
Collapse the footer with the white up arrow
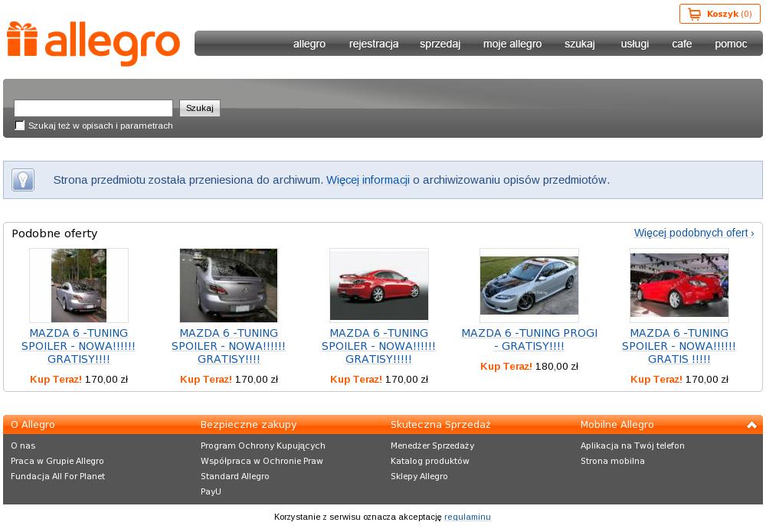click(x=752, y=425)
